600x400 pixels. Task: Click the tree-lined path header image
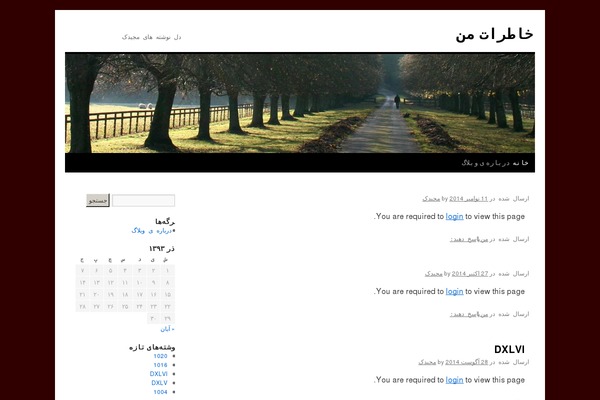click(300, 102)
